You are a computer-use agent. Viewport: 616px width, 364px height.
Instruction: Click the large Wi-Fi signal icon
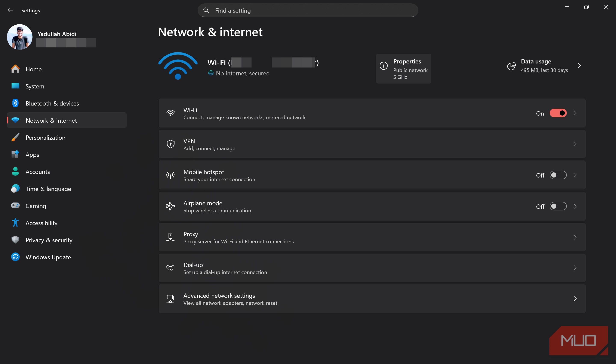pos(178,66)
